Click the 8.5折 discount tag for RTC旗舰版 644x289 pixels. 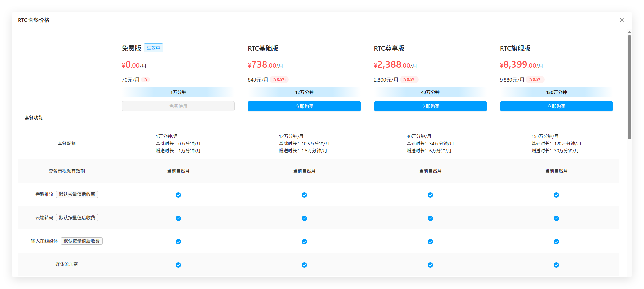point(535,80)
